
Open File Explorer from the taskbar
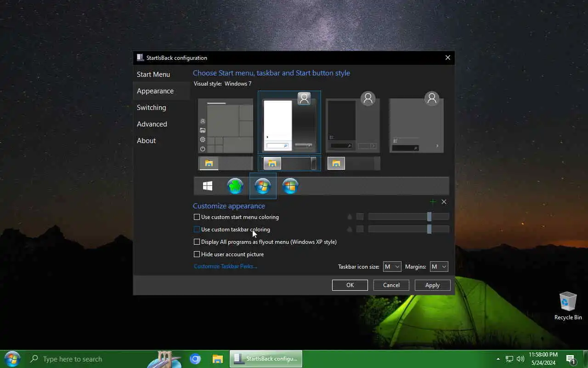click(218, 359)
